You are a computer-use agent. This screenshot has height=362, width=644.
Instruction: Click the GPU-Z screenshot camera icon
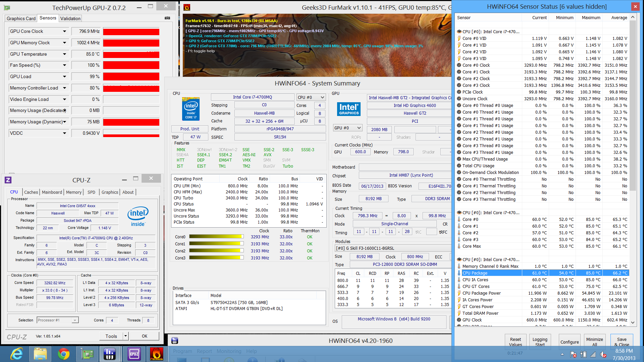pyautogui.click(x=167, y=18)
